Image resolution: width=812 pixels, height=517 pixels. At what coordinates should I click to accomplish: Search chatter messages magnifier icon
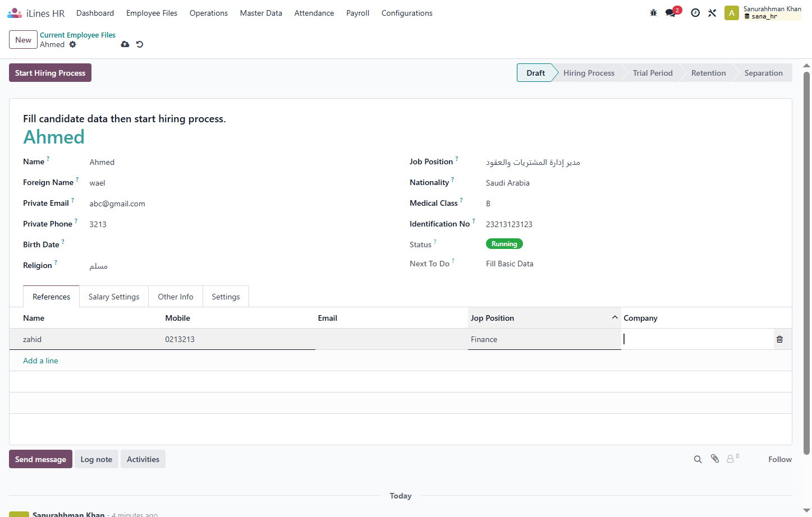click(698, 459)
